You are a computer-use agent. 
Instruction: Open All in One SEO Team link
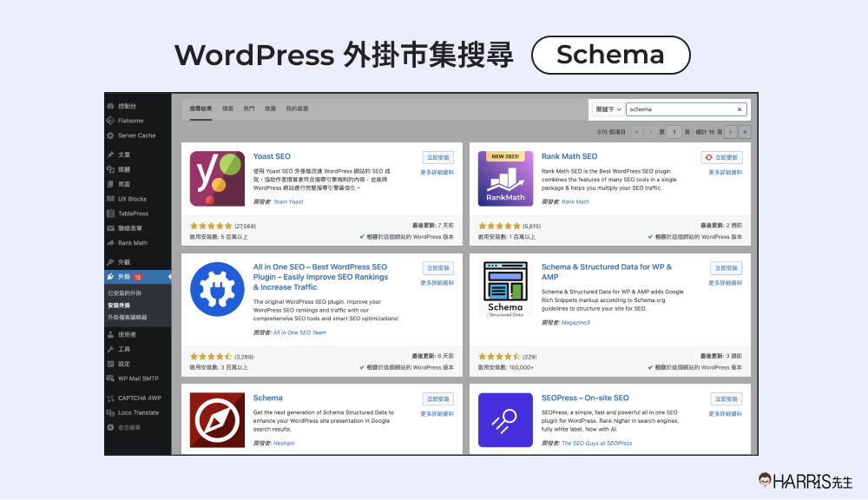pyautogui.click(x=299, y=332)
